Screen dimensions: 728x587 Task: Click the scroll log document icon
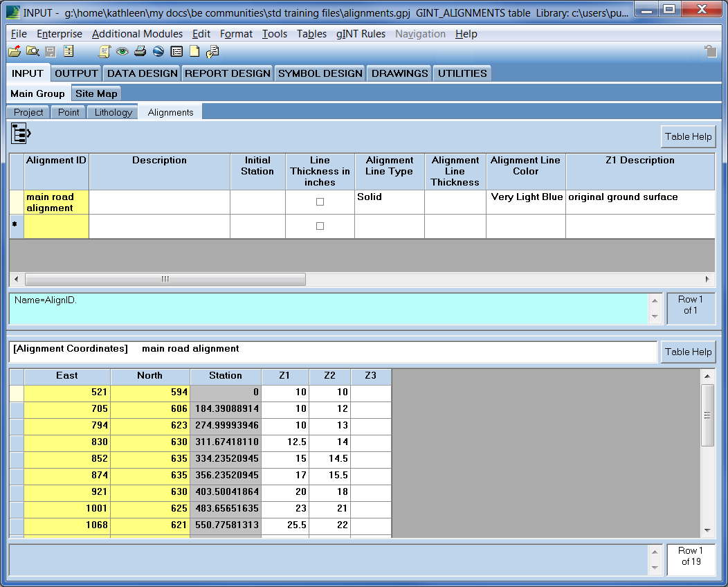click(104, 51)
